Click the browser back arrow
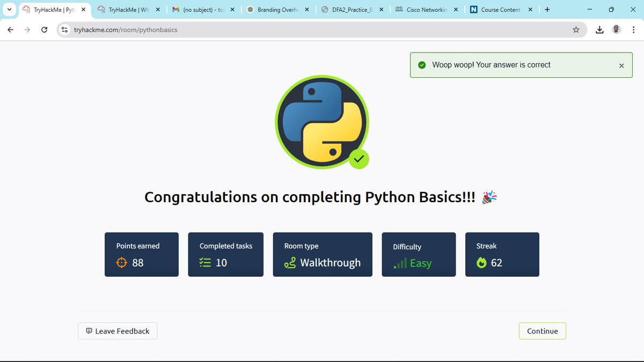This screenshot has height=362, width=644. [x=10, y=30]
